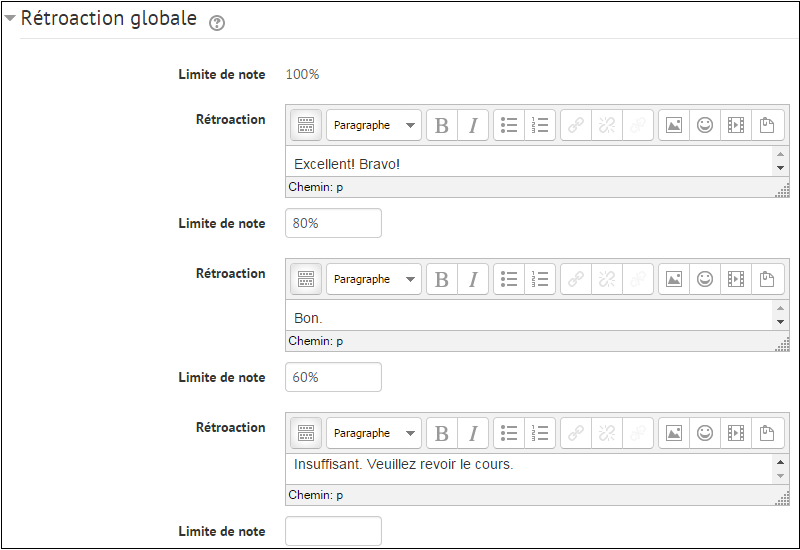Insert an image in the first editor
The width and height of the screenshot is (800, 550).
[x=674, y=126]
